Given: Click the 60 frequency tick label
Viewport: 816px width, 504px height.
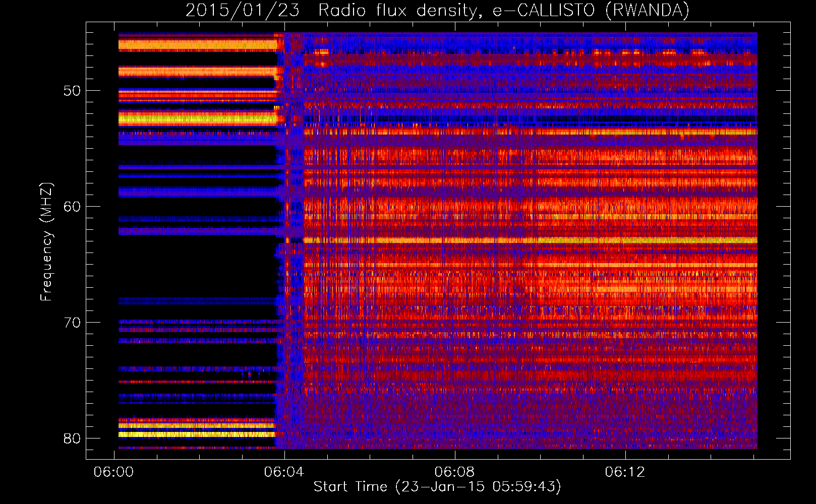Looking at the screenshot, I should point(72,207).
